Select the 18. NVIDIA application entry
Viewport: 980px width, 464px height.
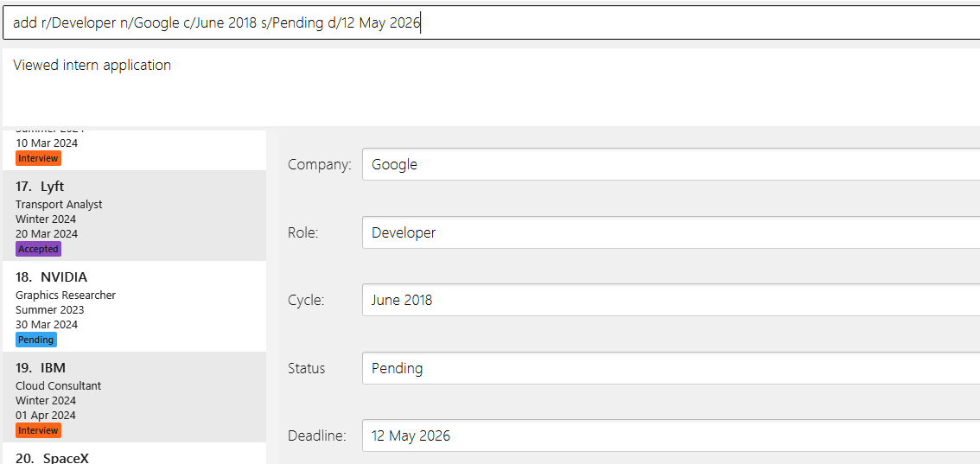134,306
